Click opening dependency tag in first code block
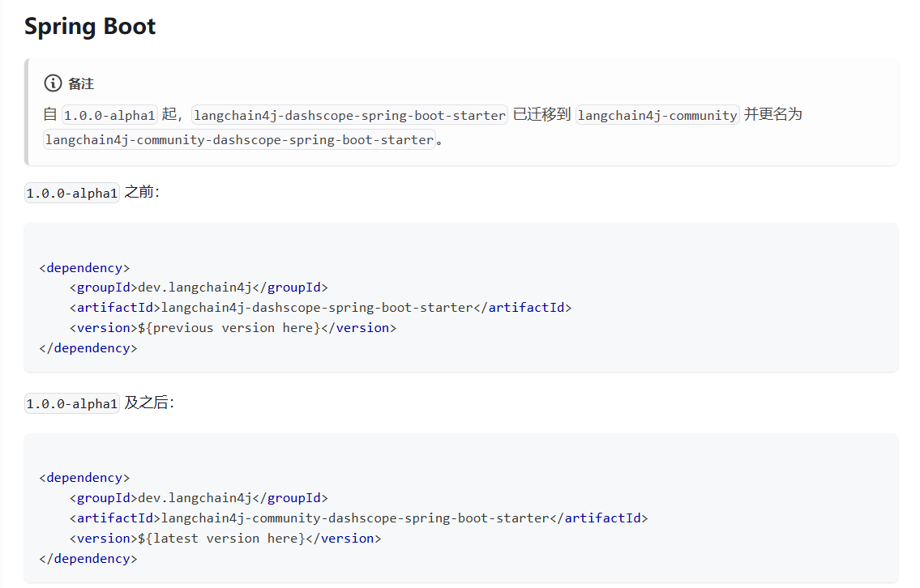920x588 pixels. [x=84, y=267]
